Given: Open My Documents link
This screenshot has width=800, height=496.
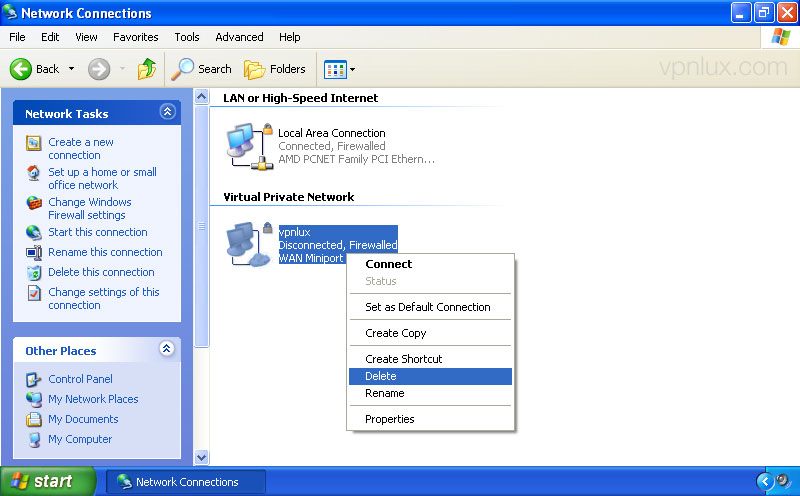Looking at the screenshot, I should (x=83, y=419).
